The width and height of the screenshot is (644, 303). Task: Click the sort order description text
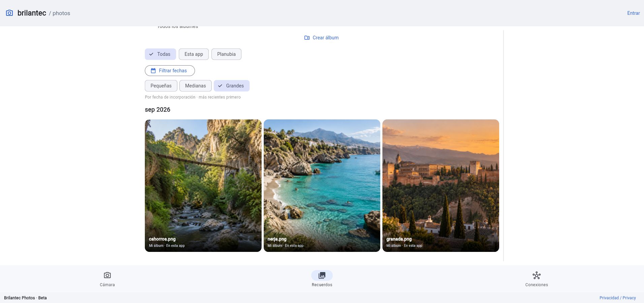(193, 97)
